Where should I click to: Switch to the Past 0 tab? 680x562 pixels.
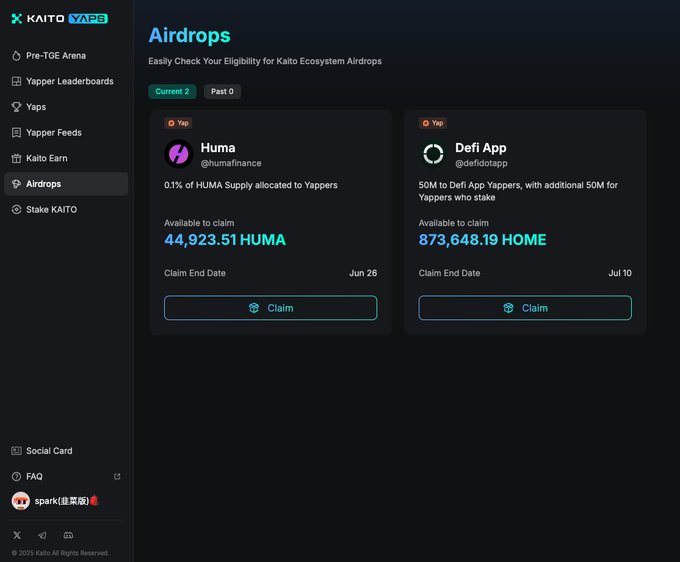coord(222,92)
